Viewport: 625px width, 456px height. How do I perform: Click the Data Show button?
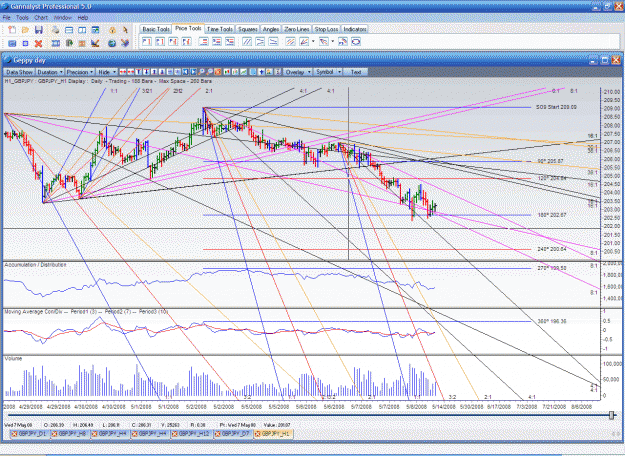[19, 72]
